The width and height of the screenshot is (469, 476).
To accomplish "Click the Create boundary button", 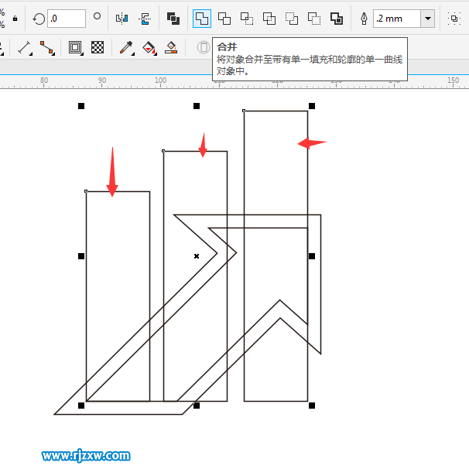I will (x=337, y=18).
